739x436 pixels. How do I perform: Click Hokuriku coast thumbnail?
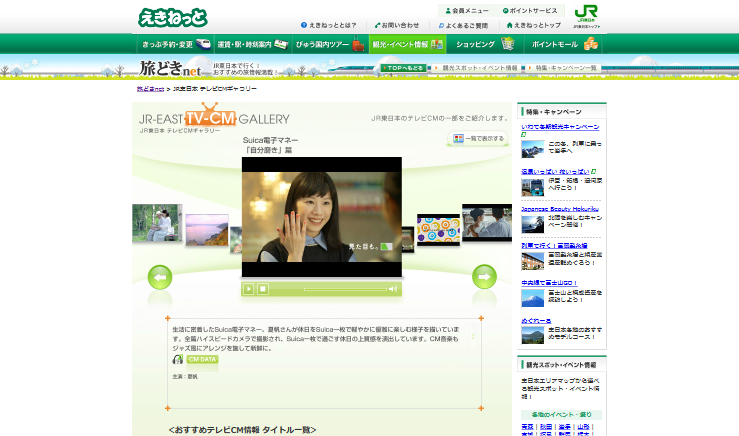[533, 224]
